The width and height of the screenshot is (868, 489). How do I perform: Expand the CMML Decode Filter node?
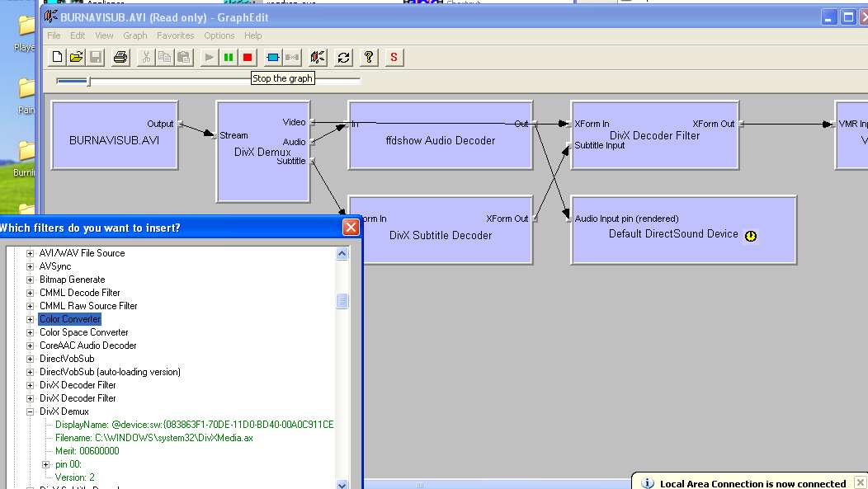pos(31,294)
